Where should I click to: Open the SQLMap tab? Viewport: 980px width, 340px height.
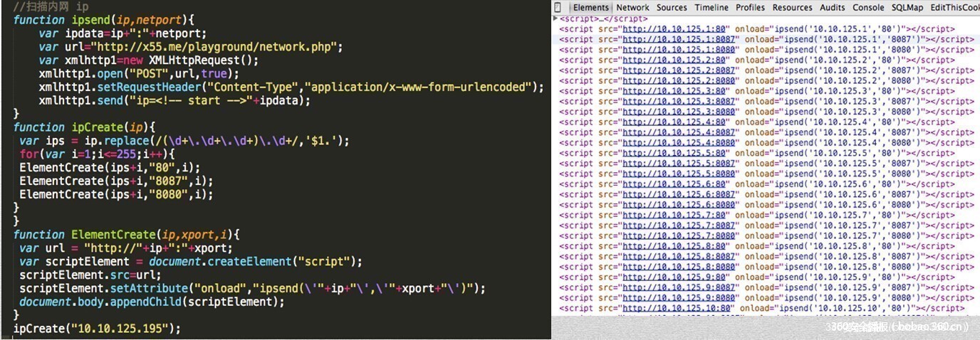pyautogui.click(x=907, y=7)
